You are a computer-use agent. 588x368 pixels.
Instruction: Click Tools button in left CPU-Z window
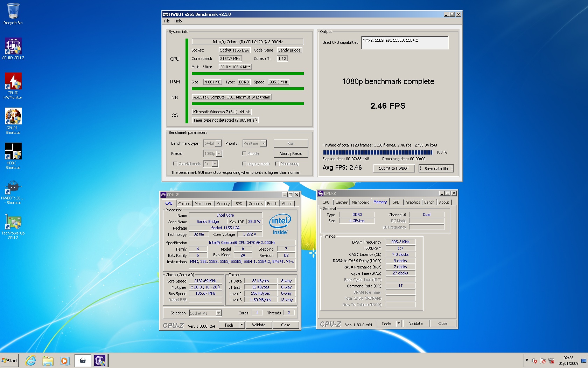(229, 325)
